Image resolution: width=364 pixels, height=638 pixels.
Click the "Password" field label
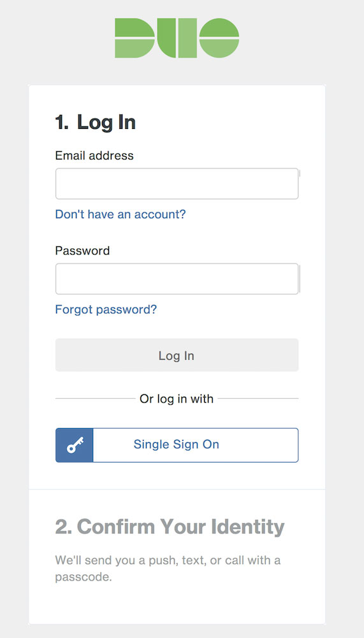(x=83, y=250)
